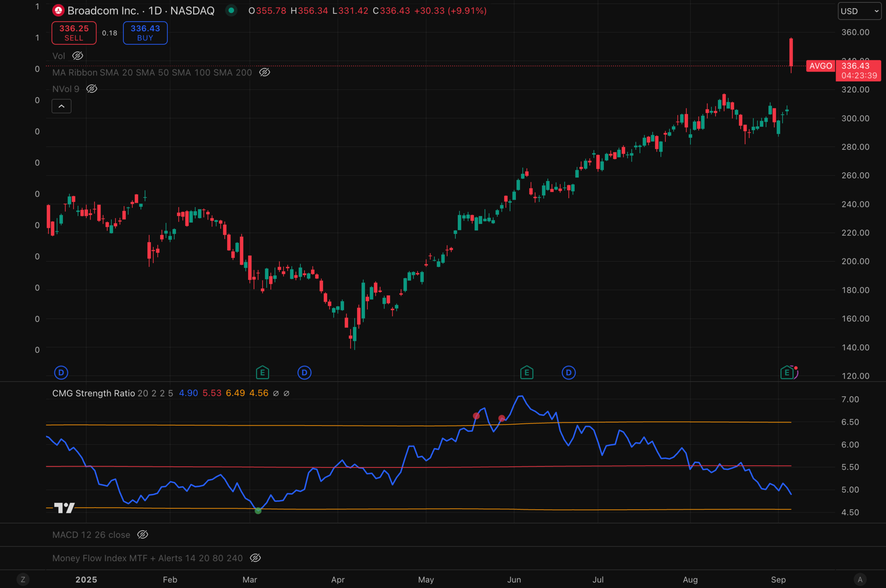This screenshot has width=886, height=588.
Task: Click the Z timezone button
Action: 23,579
